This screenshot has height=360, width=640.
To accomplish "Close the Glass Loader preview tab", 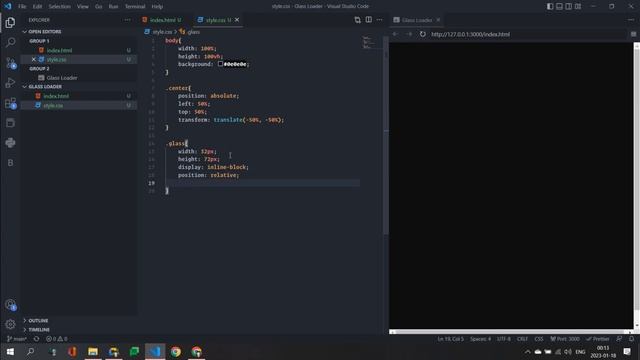I will click(x=438, y=20).
